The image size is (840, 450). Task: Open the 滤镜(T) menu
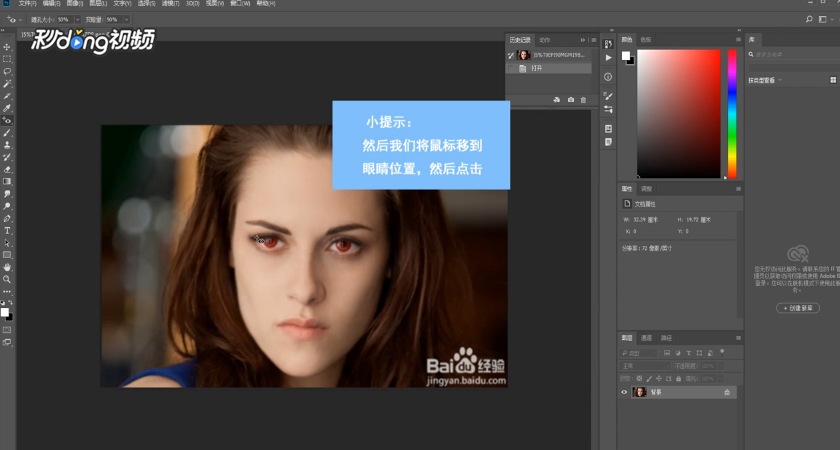[x=170, y=3]
